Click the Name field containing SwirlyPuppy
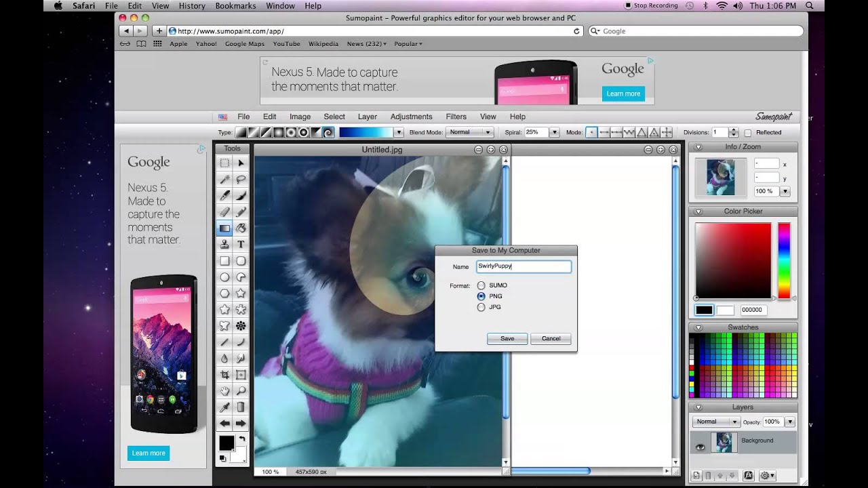This screenshot has height=488, width=868. click(524, 266)
